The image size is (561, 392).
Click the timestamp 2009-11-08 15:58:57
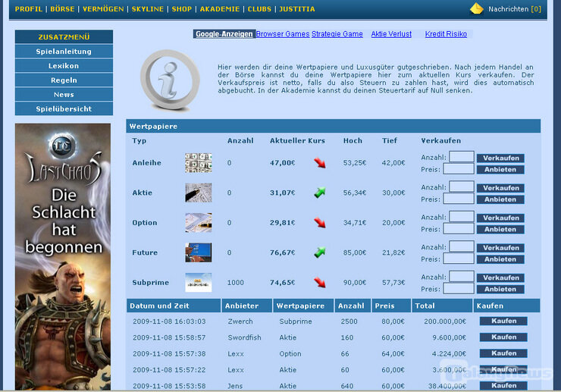pos(169,337)
